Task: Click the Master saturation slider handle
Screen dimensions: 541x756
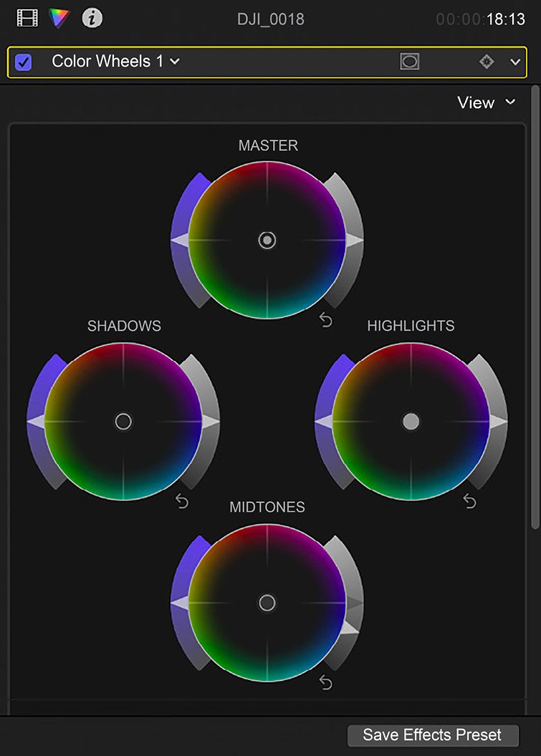Action: (x=180, y=240)
